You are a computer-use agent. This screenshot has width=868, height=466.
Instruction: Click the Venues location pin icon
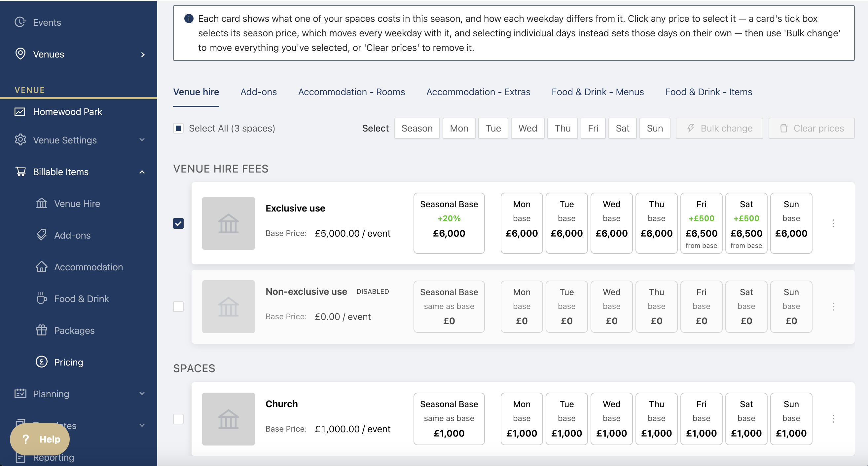[20, 54]
